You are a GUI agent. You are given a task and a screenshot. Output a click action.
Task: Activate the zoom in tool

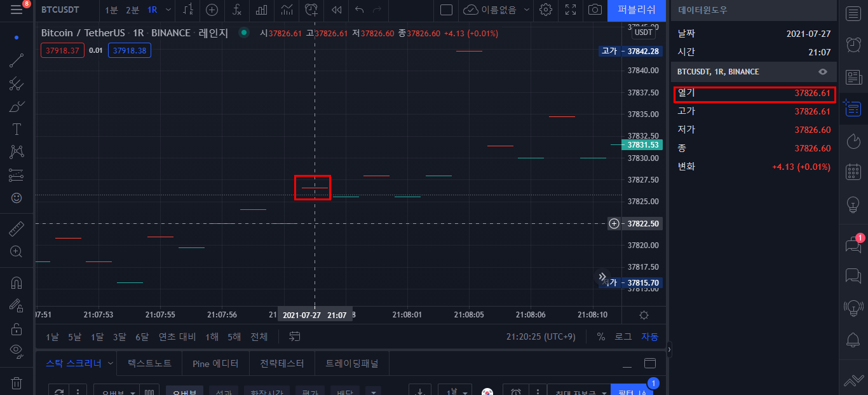point(17,251)
